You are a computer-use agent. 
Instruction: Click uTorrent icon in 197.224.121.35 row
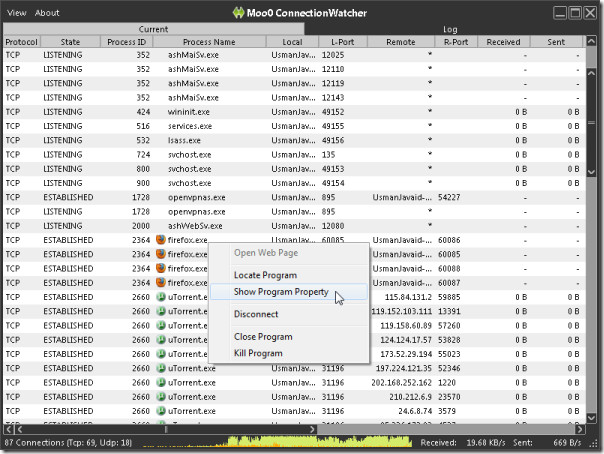pos(161,368)
